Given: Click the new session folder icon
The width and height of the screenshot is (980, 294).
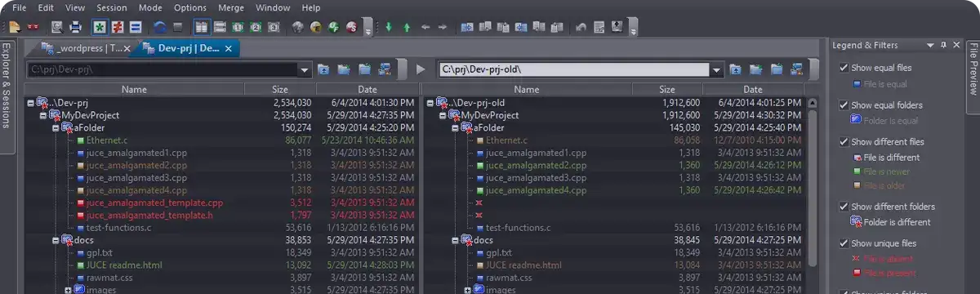Looking at the screenshot, I should pos(15,27).
